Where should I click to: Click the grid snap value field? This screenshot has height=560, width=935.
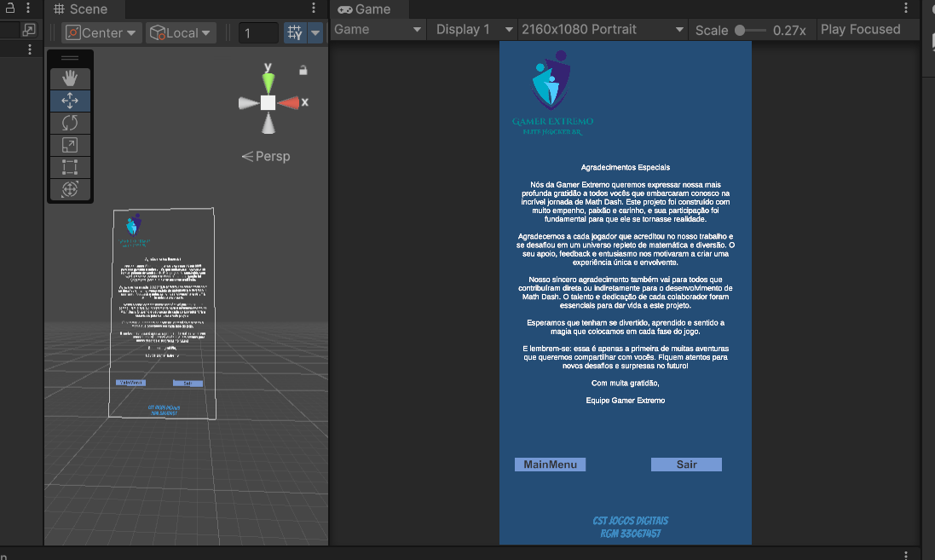(258, 32)
